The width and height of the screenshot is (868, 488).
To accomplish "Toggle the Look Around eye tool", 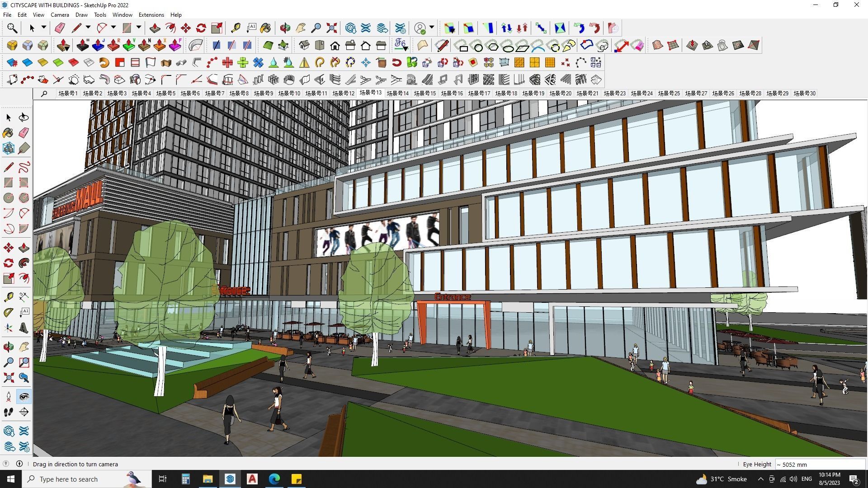I will tap(24, 397).
